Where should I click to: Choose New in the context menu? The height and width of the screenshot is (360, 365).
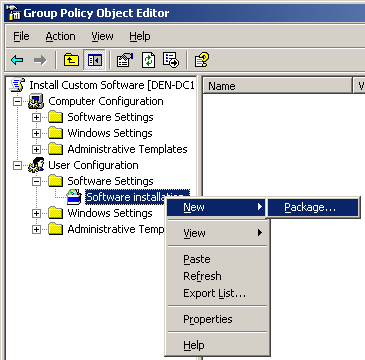tap(216, 207)
